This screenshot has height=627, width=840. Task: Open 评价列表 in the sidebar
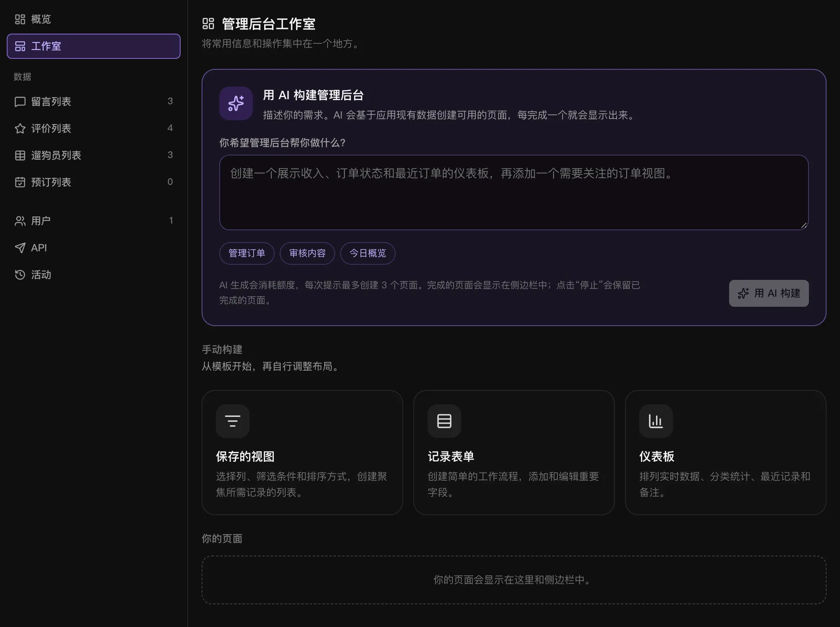coord(94,129)
